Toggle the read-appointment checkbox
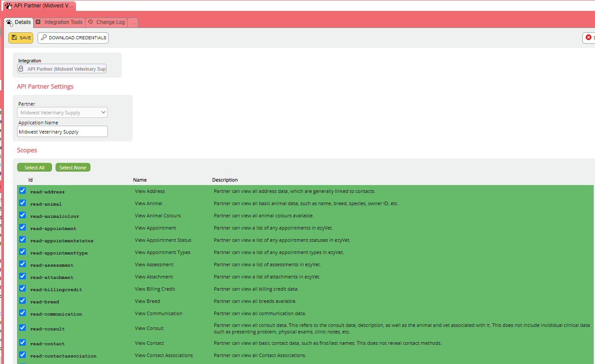This screenshot has height=364, width=595. pos(23,227)
